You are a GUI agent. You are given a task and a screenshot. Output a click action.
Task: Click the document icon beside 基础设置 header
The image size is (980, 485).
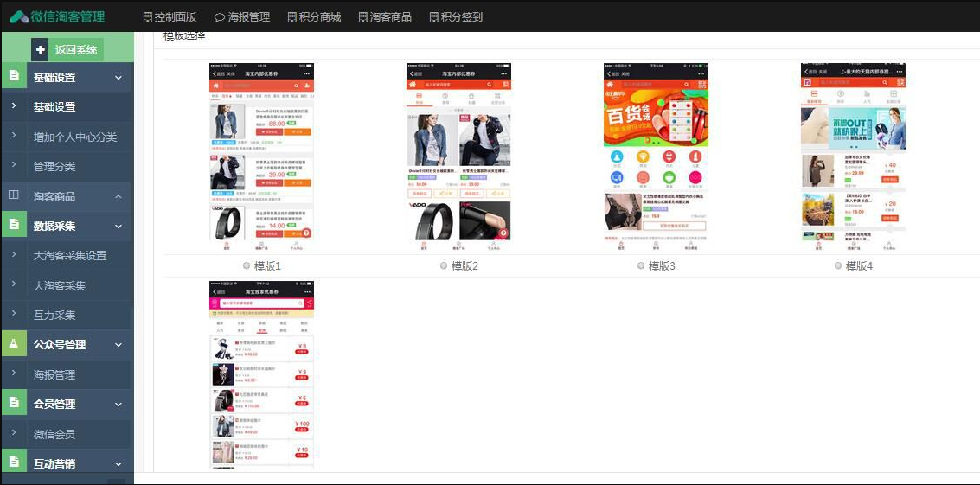pyautogui.click(x=13, y=77)
